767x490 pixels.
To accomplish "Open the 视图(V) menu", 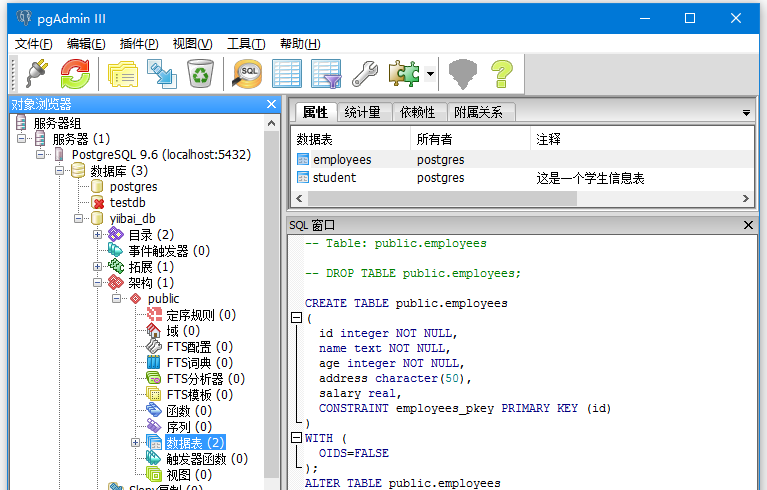I will [x=192, y=44].
